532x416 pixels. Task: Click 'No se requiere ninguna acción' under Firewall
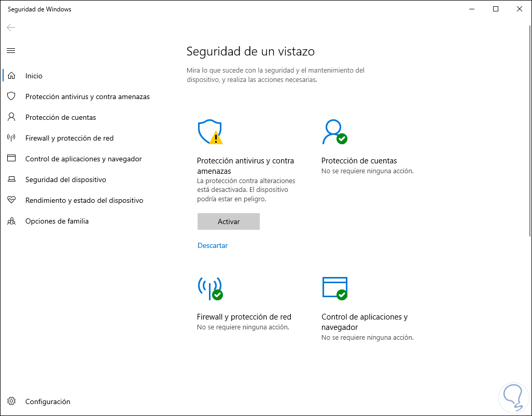[x=243, y=327]
